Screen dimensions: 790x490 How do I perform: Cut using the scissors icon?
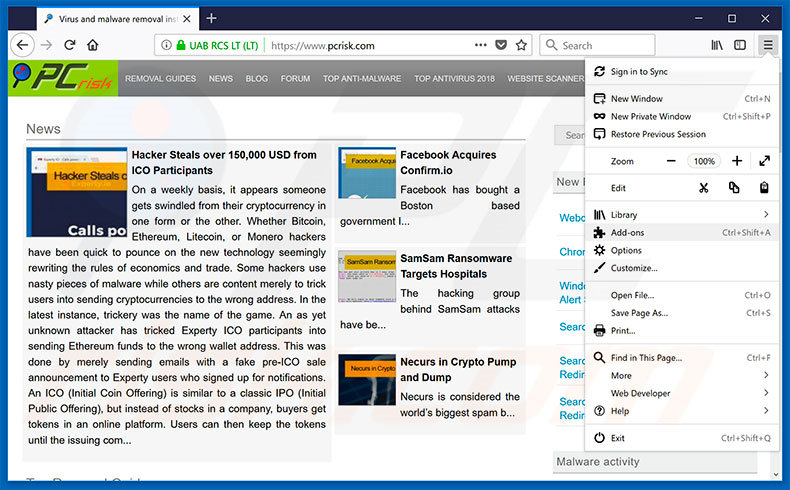coord(703,188)
